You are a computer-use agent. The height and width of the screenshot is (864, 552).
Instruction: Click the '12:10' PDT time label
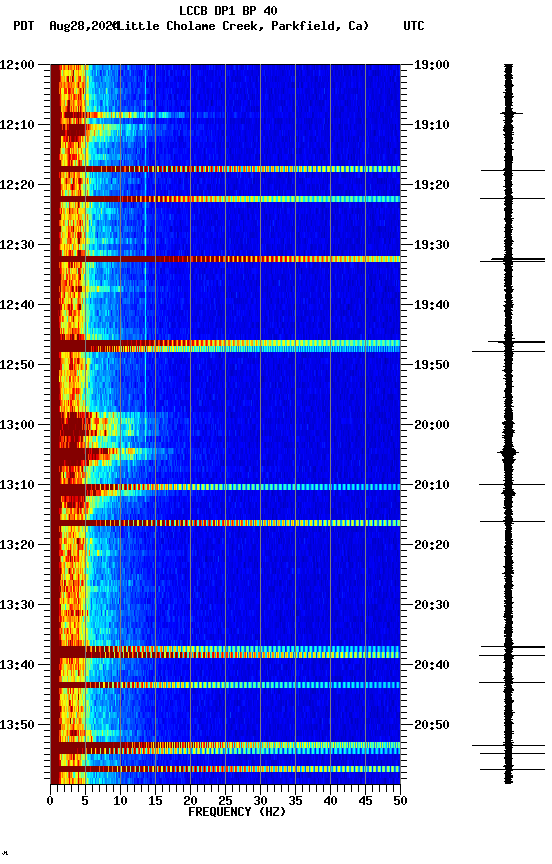[17, 125]
